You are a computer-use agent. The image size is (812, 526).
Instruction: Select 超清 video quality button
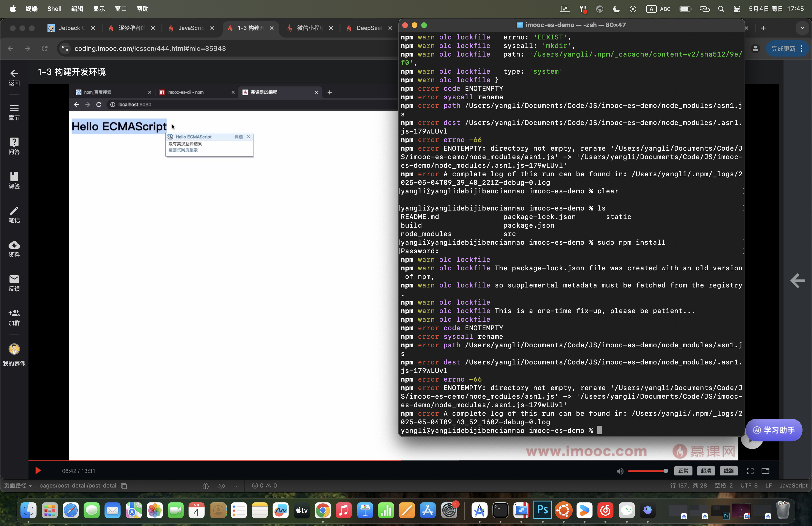[706, 471]
